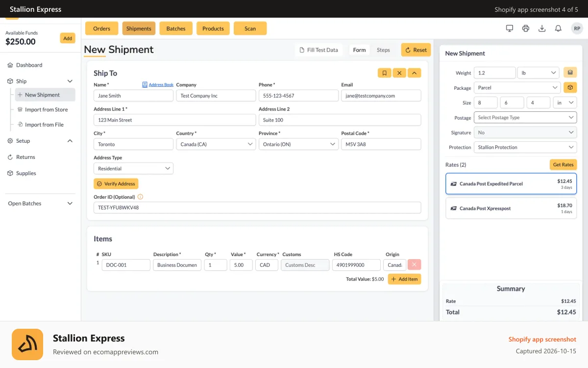Click the Get Rates button
Screen dimensions: 588x368
[563, 164]
